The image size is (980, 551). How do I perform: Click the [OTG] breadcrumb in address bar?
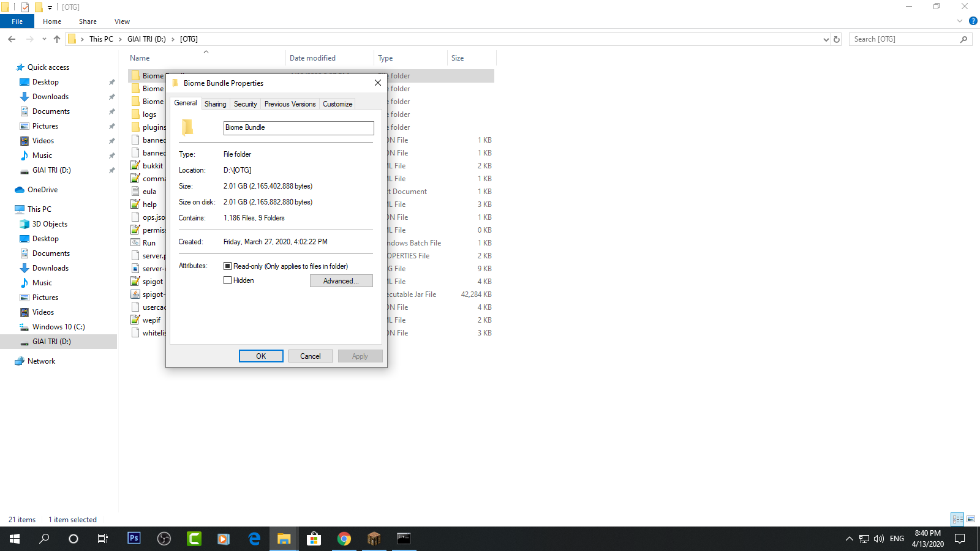189,39
